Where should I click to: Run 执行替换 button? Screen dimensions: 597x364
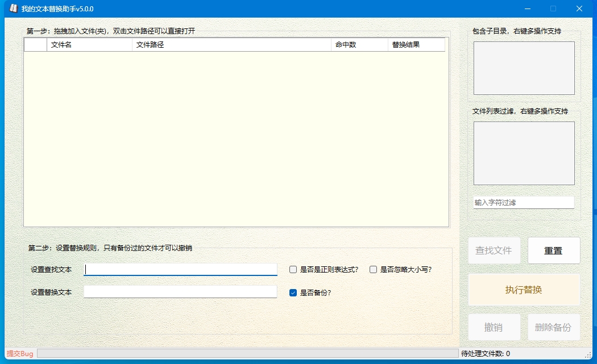(524, 290)
